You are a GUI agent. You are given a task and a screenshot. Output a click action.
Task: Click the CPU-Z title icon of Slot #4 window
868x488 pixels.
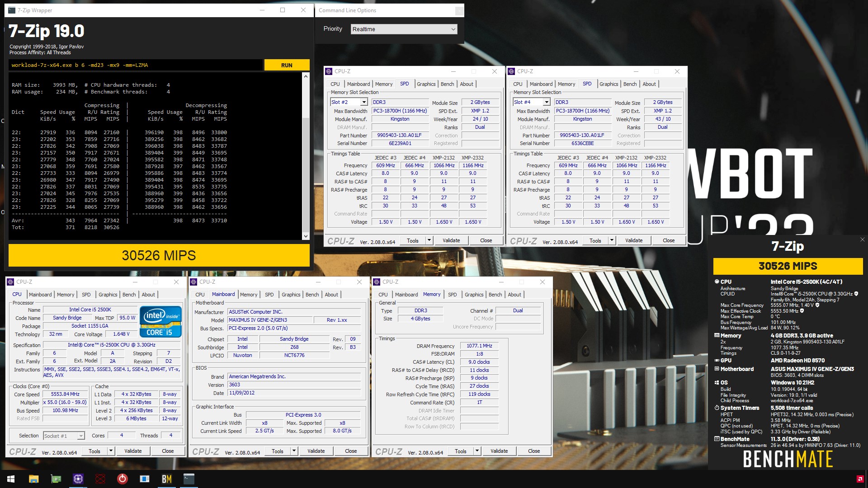click(511, 71)
